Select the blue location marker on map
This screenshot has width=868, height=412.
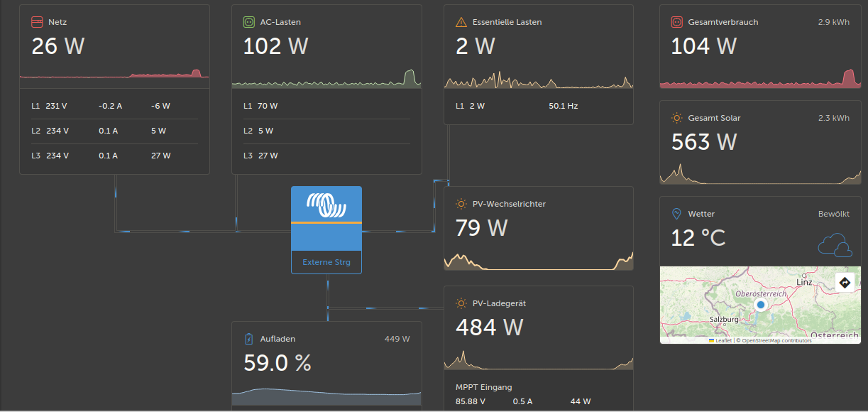pos(761,305)
